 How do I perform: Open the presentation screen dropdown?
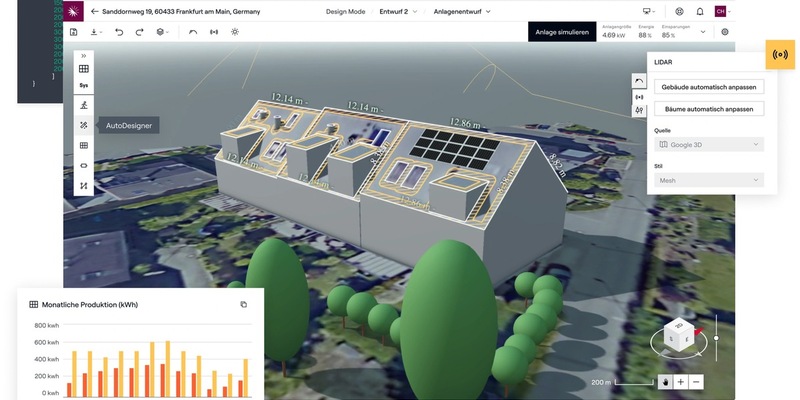(x=649, y=11)
